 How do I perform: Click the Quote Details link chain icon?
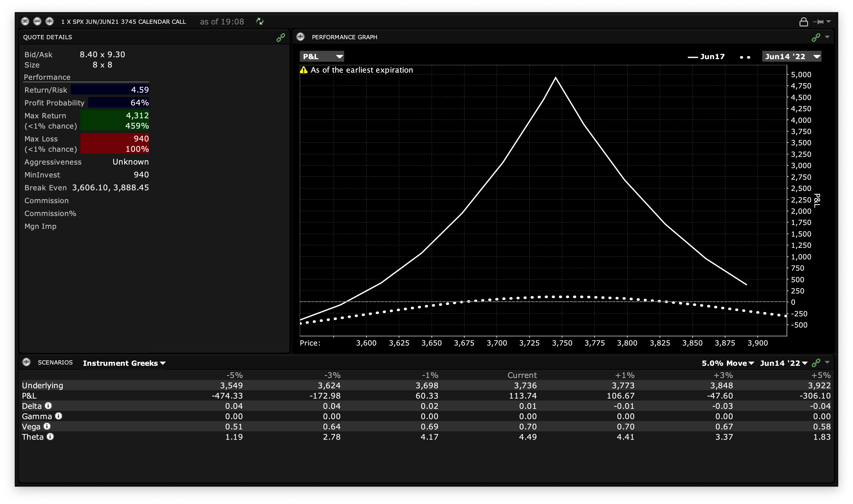click(x=281, y=37)
